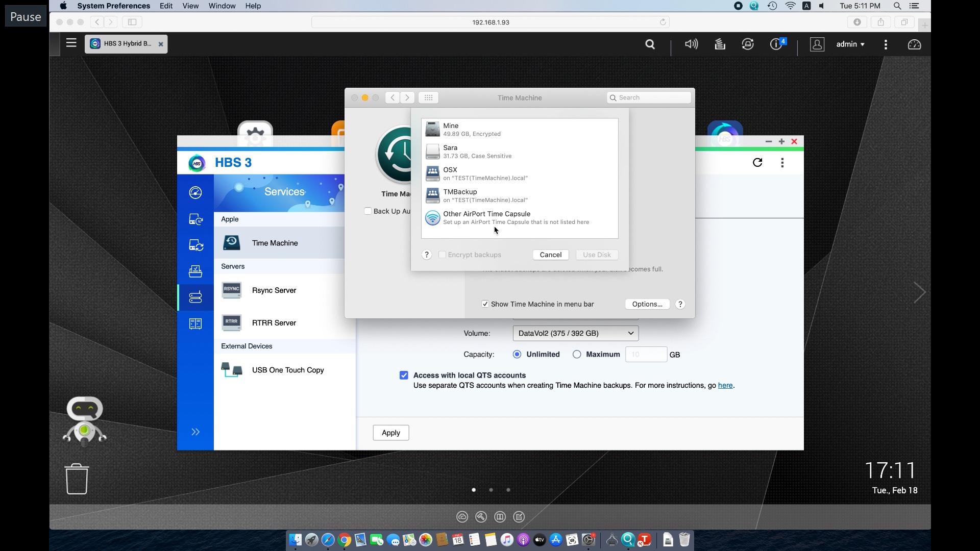Open the QTS desktop trash bin

pos(77,479)
